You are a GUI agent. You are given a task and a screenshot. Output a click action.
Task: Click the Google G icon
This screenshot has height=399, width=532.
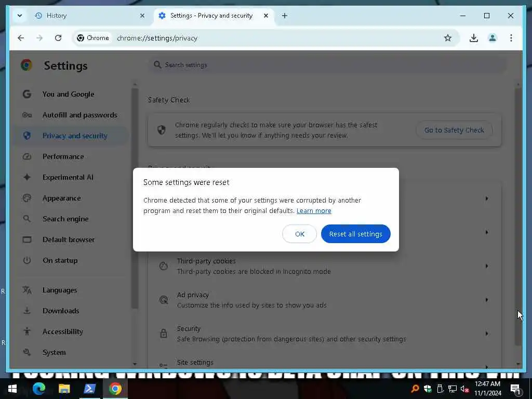(27, 94)
